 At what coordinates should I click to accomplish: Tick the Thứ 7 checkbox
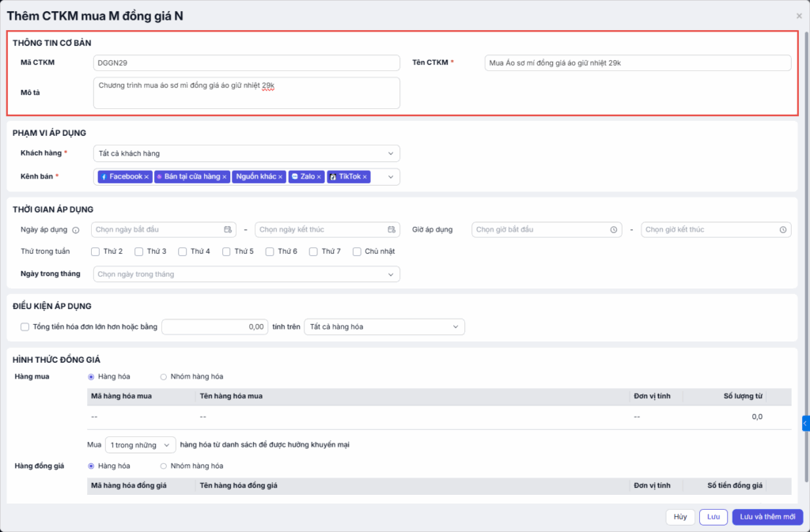click(x=313, y=252)
